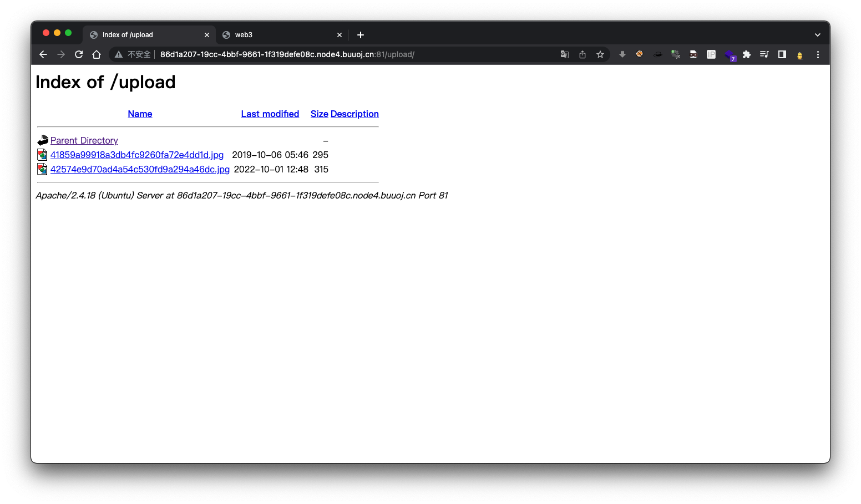Sort listing by Name column
The height and width of the screenshot is (504, 861).
(140, 114)
